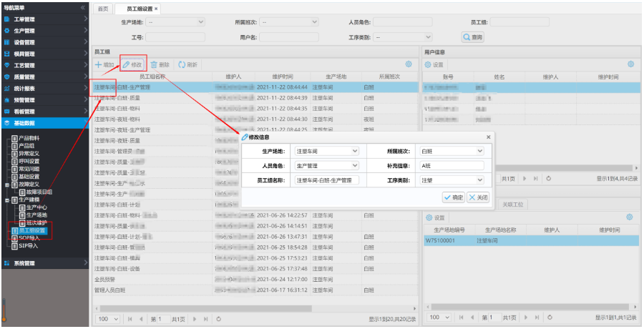Switch to the 首页 tab
Screen dimensions: 644x329
pyautogui.click(x=103, y=8)
